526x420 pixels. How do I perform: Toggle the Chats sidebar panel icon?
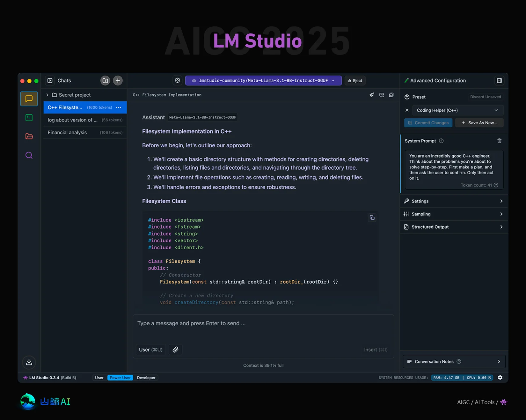click(50, 81)
